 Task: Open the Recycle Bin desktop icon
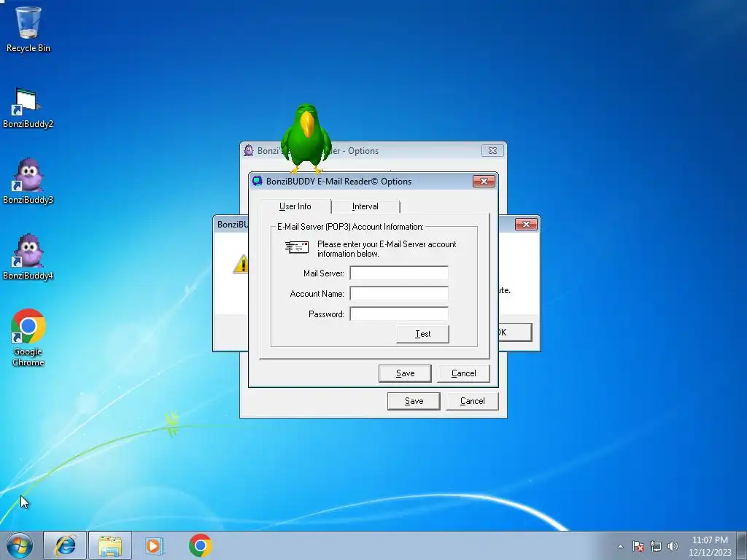[28, 29]
